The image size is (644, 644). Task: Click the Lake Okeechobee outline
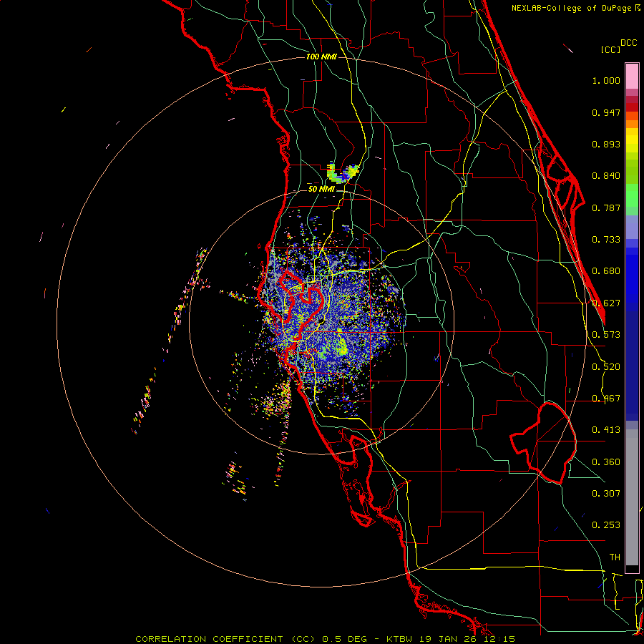pos(544,443)
